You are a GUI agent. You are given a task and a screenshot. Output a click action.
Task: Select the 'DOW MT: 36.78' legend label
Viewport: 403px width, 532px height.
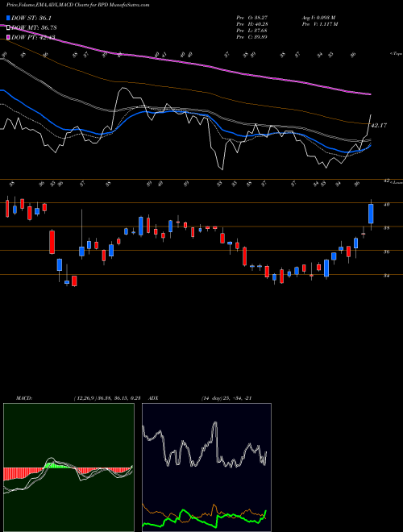click(x=34, y=27)
